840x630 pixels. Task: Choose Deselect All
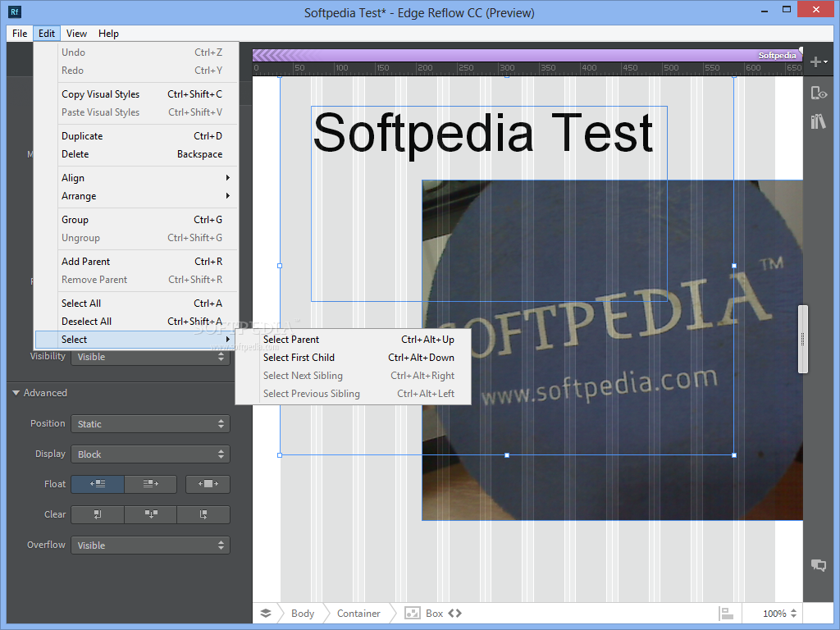137,322
